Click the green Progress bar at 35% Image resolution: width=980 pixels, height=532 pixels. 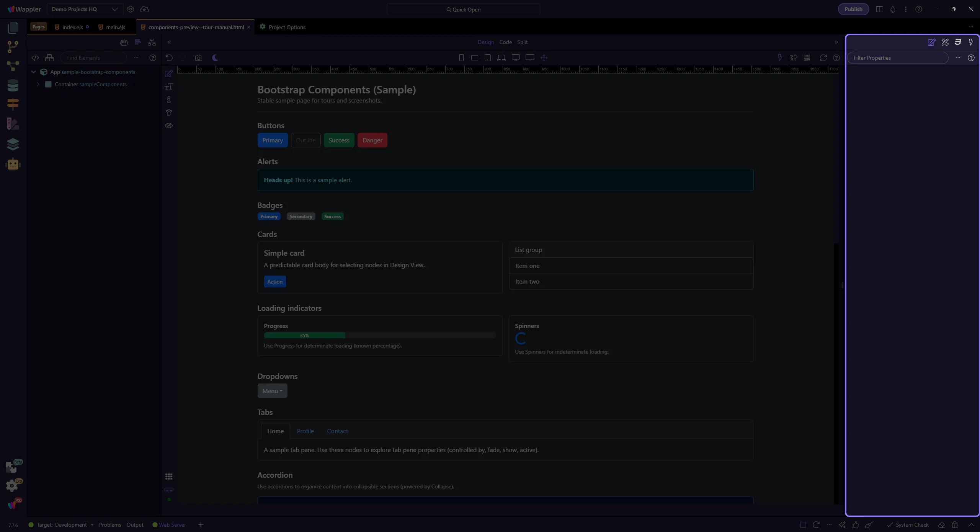pos(304,335)
